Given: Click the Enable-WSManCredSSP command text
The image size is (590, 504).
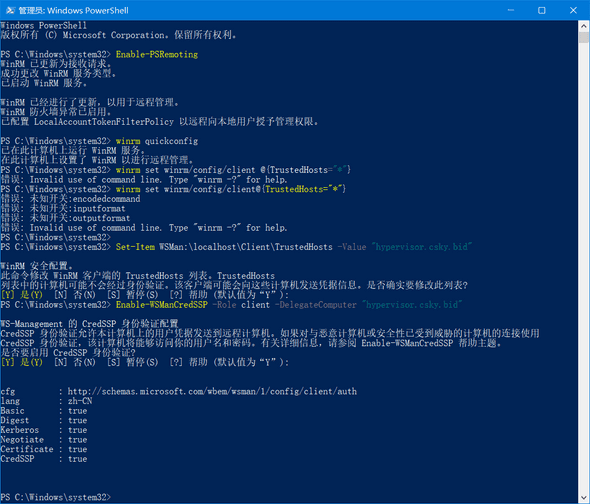Looking at the screenshot, I should point(162,305).
